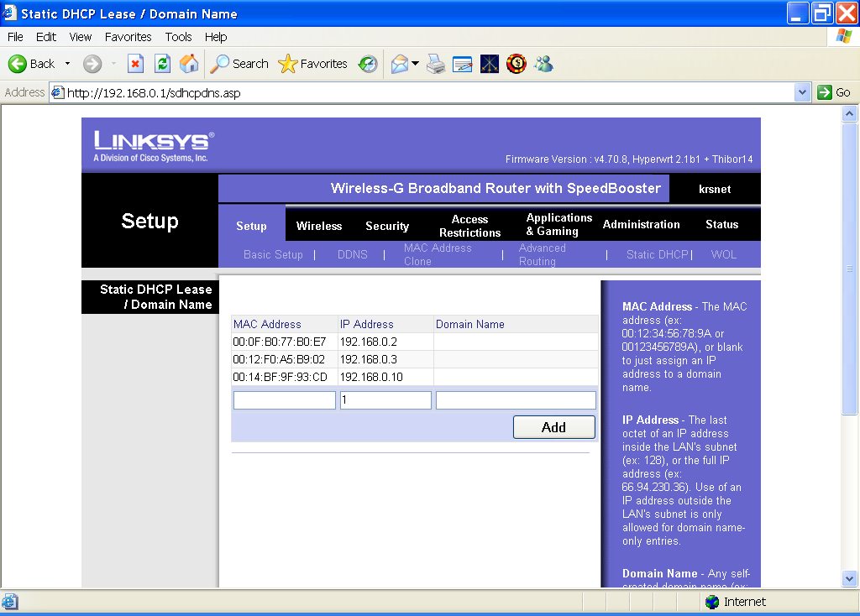Open MAC Address Clone subtab
The height and width of the screenshot is (616, 860).
pos(438,254)
